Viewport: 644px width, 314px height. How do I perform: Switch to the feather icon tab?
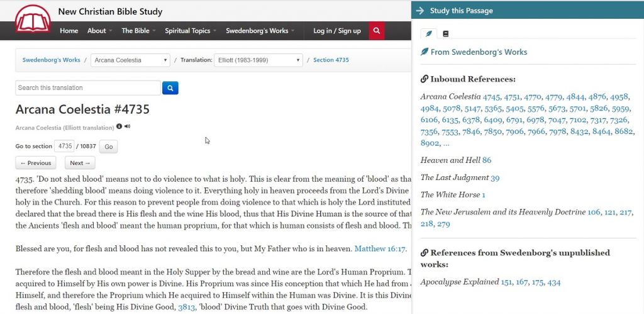click(x=429, y=33)
